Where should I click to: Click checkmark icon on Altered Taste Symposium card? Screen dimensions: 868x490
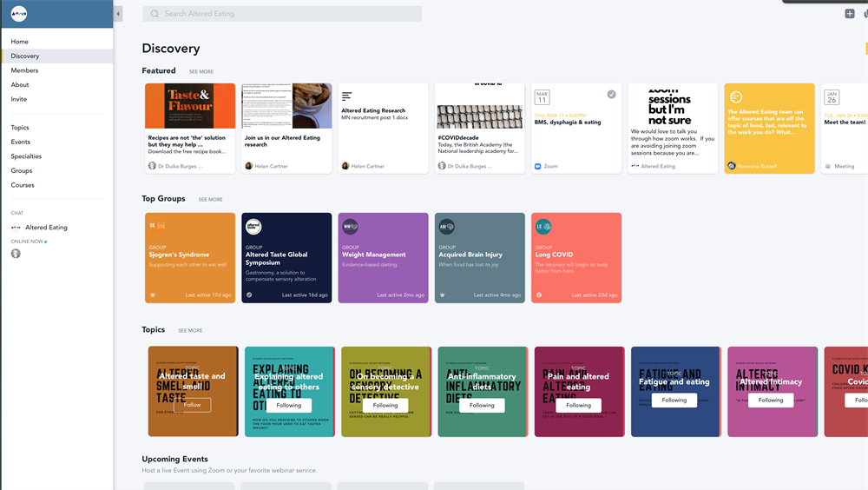pos(249,295)
